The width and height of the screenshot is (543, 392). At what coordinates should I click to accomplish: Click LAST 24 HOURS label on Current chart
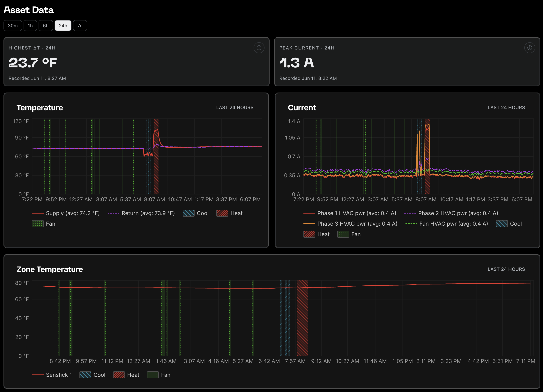(506, 108)
